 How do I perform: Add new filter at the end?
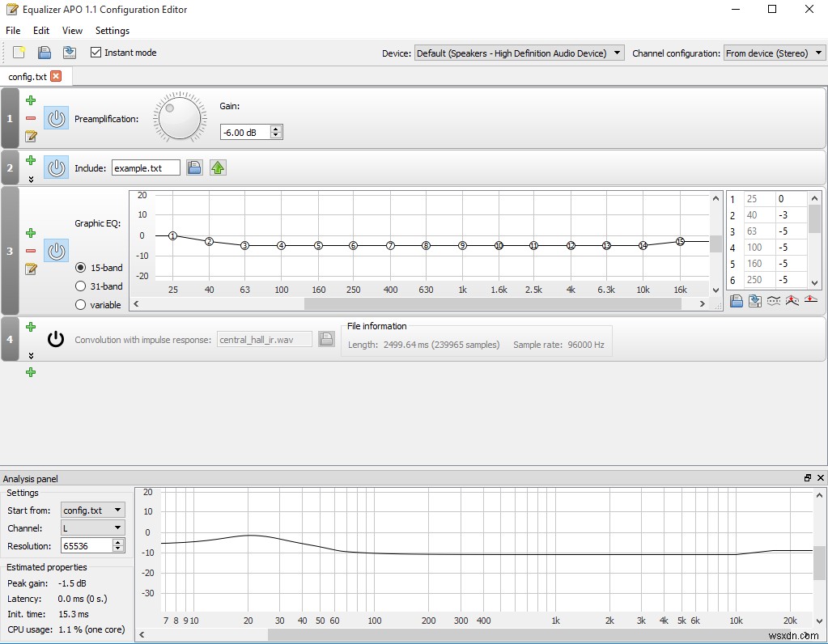click(x=31, y=372)
